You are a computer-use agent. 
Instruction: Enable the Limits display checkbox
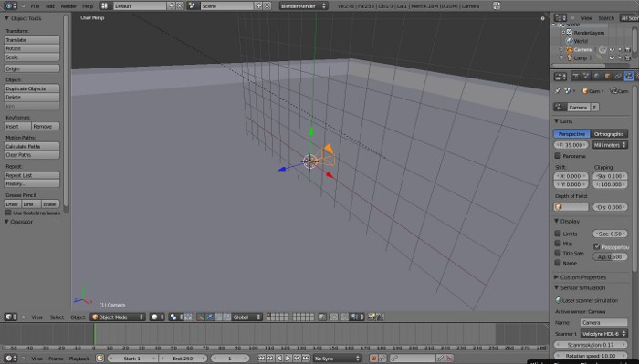point(558,234)
